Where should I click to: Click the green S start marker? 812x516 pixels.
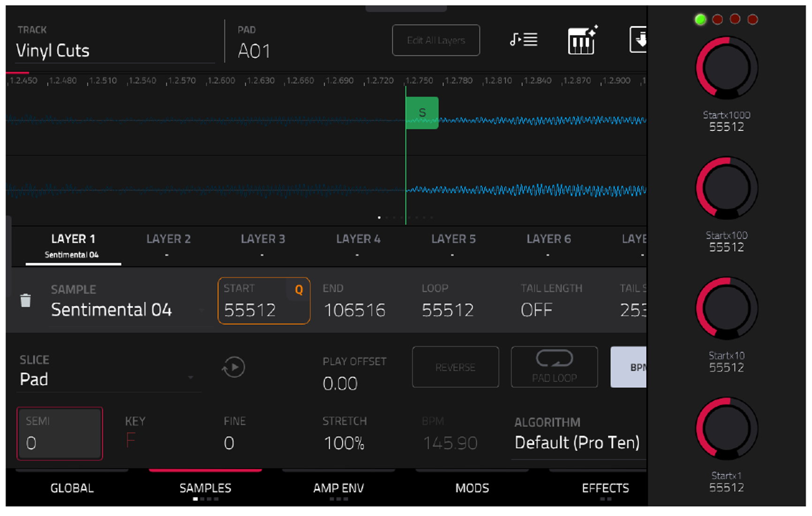click(422, 113)
